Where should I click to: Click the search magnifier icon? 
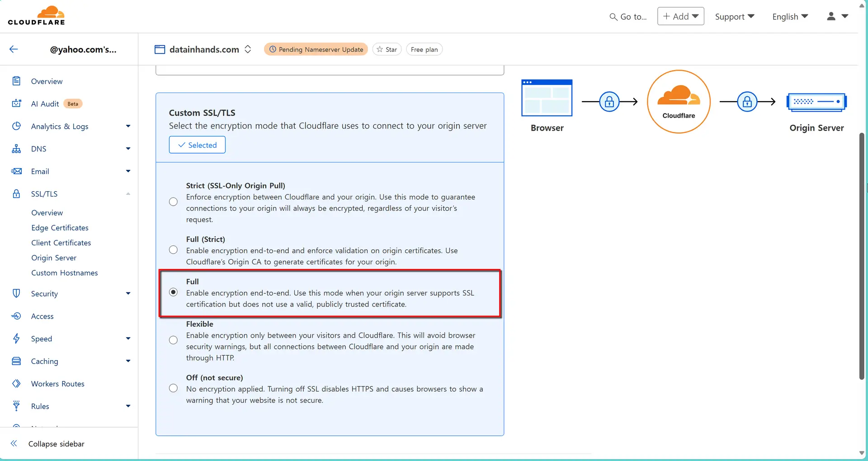pyautogui.click(x=613, y=16)
